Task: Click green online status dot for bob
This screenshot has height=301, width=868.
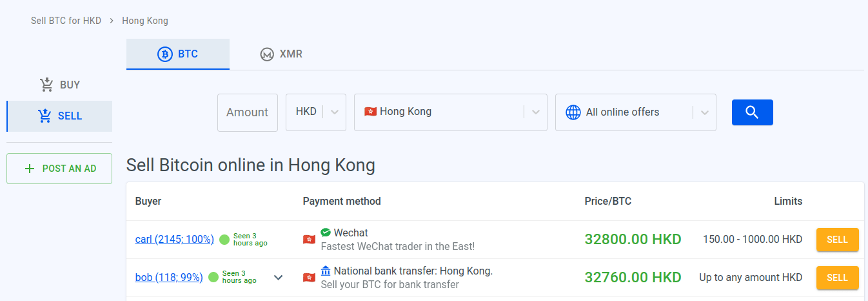Action: click(x=213, y=278)
